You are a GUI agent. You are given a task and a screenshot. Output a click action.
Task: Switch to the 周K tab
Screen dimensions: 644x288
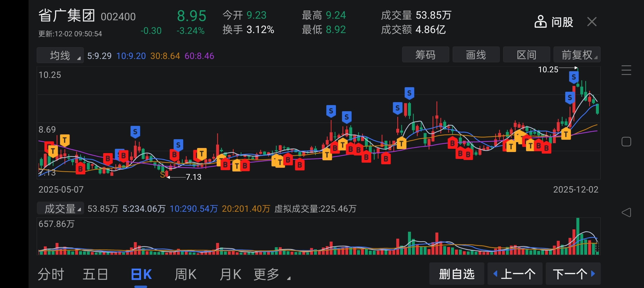click(x=185, y=274)
